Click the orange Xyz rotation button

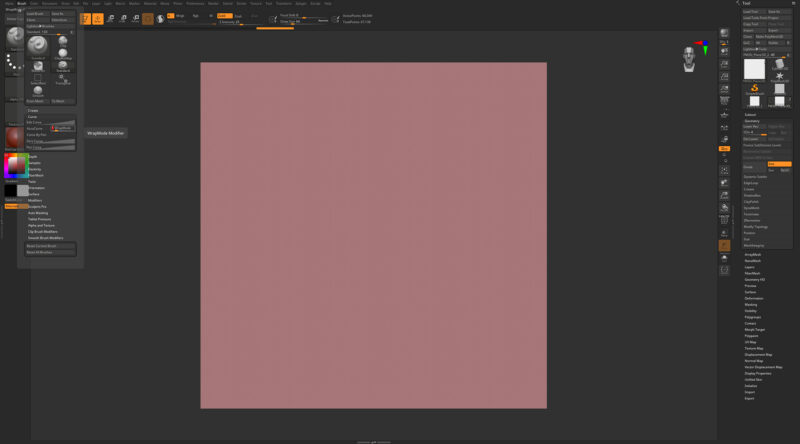point(724,149)
